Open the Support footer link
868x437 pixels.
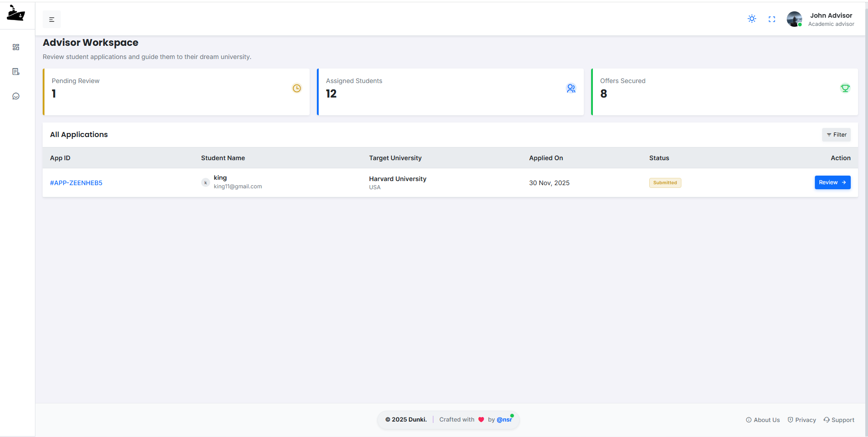pyautogui.click(x=839, y=420)
